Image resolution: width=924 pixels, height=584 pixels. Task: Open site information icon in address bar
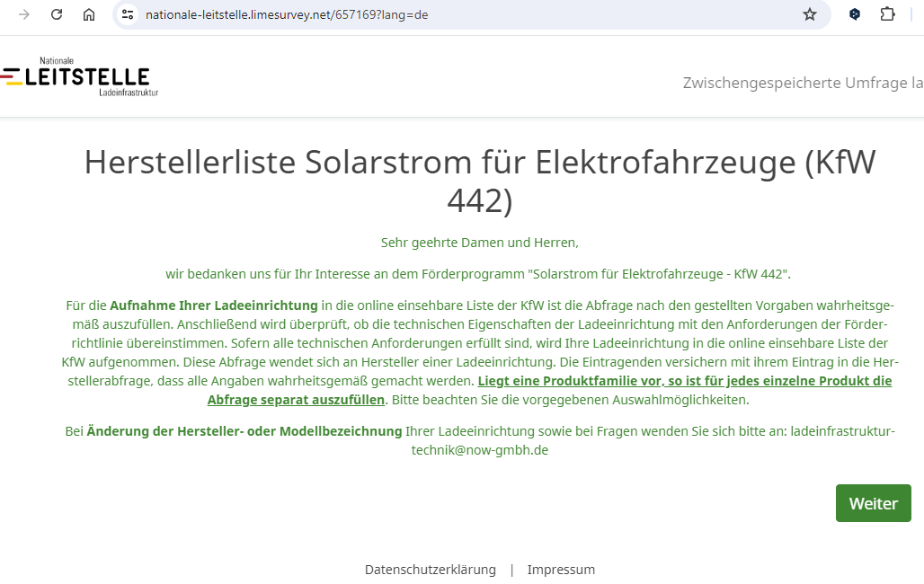[128, 14]
